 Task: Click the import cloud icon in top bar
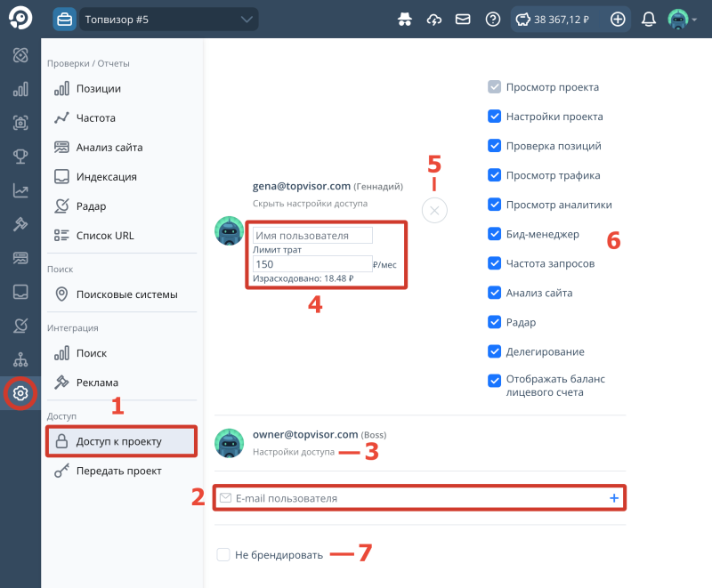pos(433,18)
